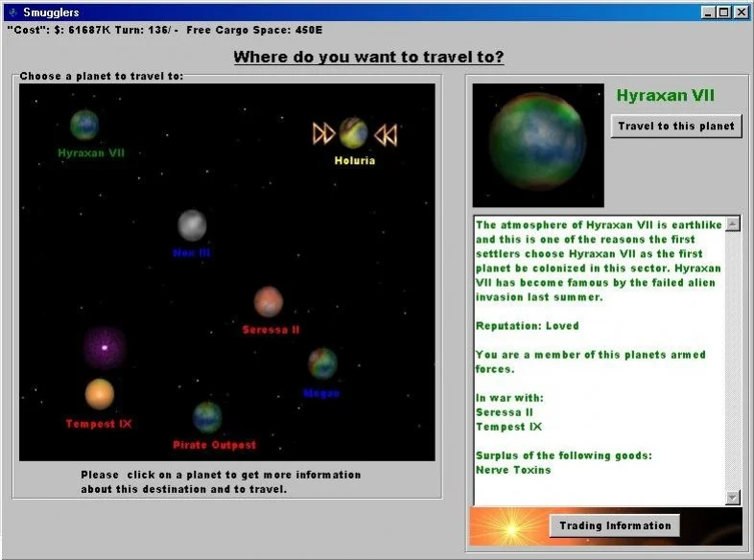Click the right-pointing arrow marker beside Holuria
The height and width of the screenshot is (560, 754).
point(323,133)
